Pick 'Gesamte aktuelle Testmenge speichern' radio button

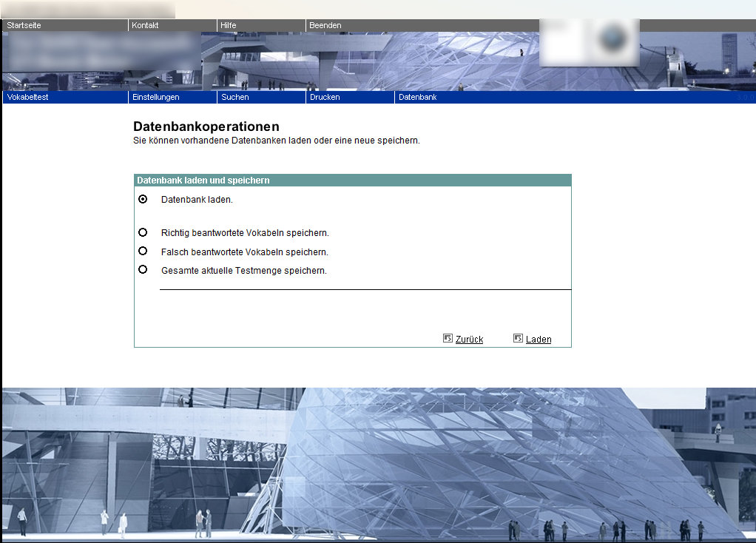point(143,269)
